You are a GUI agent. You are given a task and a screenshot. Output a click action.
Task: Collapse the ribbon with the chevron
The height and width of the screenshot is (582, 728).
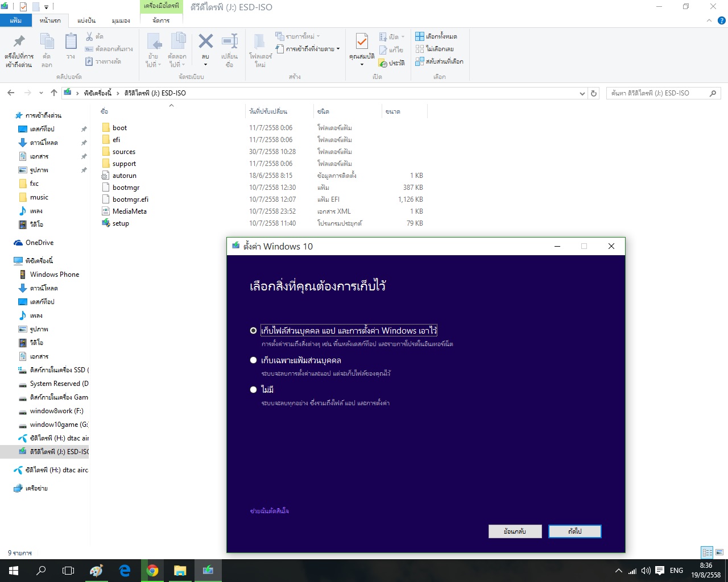pos(709,20)
